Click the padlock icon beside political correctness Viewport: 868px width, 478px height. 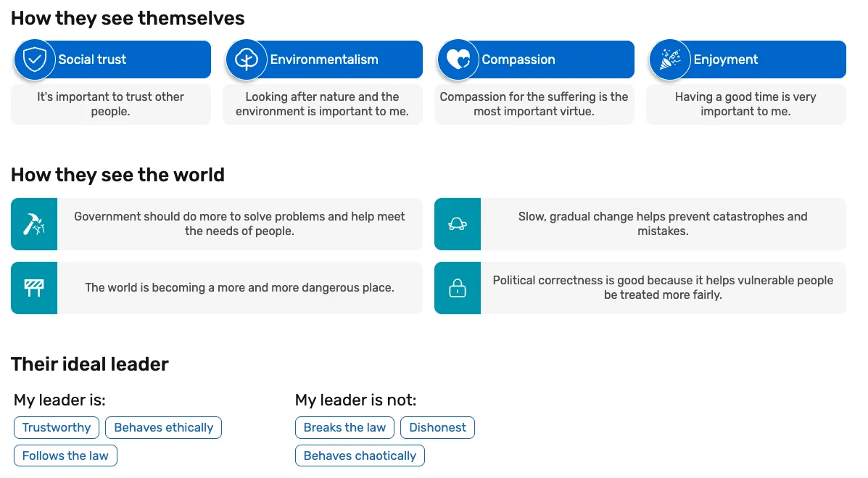coord(458,288)
